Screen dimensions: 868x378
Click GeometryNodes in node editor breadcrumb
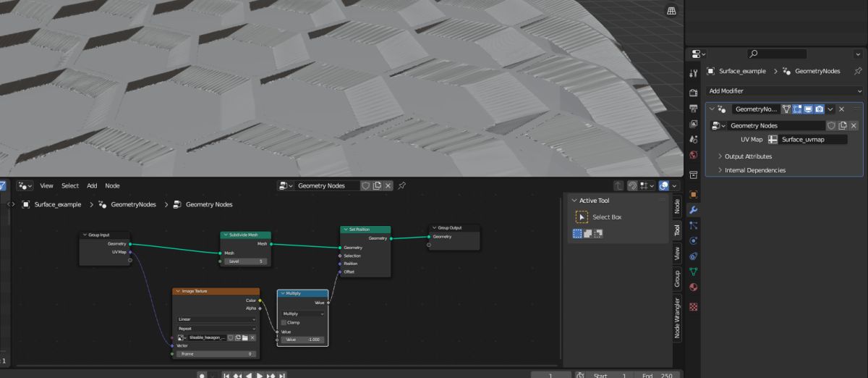133,204
